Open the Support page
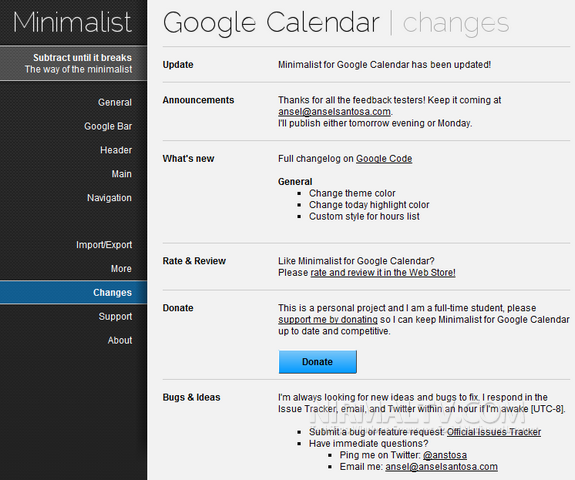The height and width of the screenshot is (480, 575). pos(115,316)
